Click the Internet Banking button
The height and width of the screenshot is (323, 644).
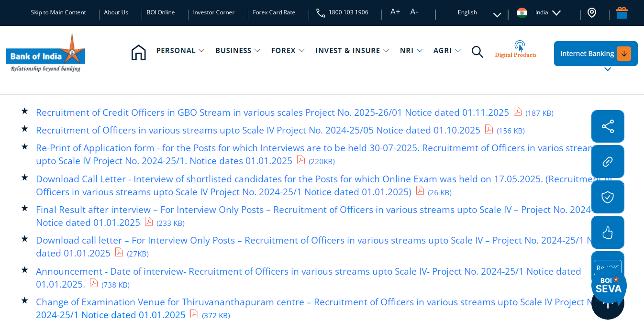595,54
